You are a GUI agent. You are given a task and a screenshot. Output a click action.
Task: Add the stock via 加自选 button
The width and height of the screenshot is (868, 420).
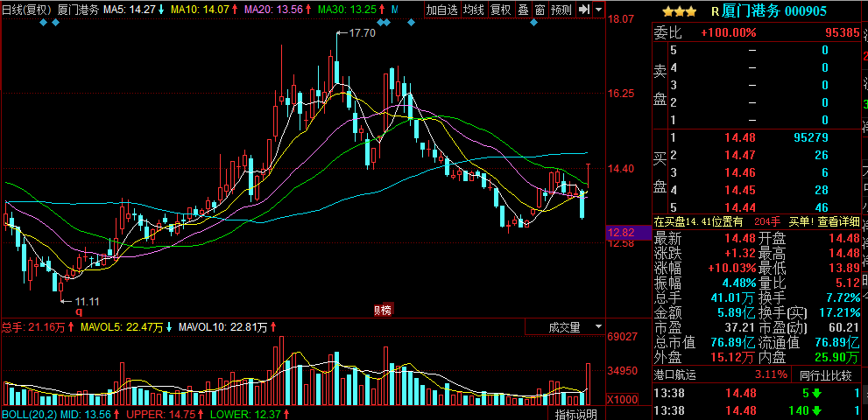(x=441, y=10)
